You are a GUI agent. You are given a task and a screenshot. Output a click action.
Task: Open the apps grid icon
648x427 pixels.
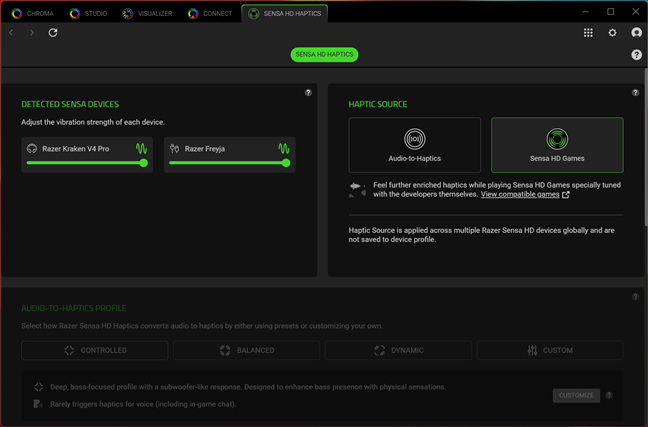click(x=588, y=33)
